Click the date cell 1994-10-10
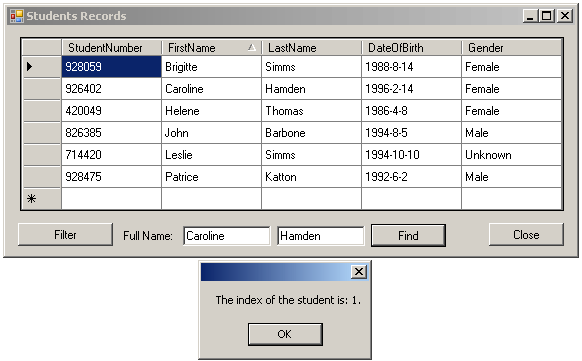 pos(411,155)
